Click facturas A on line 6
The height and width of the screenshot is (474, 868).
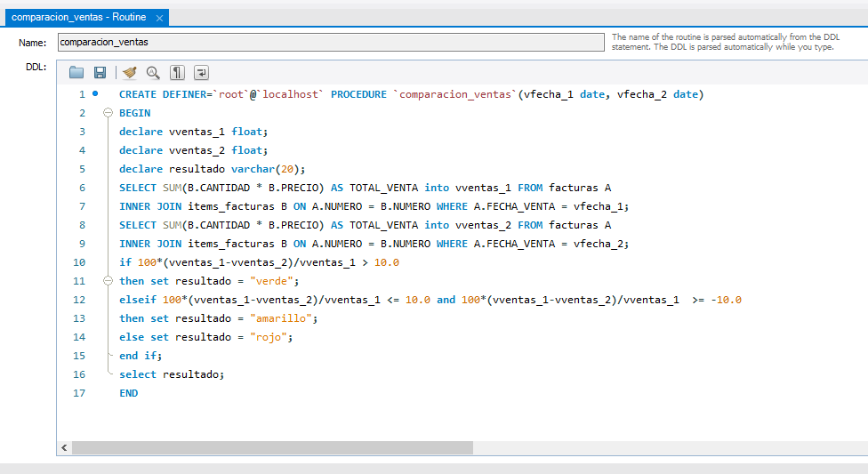point(580,188)
